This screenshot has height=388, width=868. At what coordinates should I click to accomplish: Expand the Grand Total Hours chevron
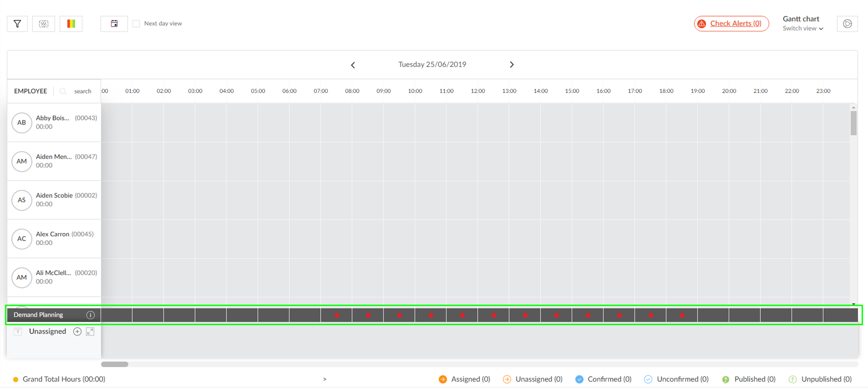click(325, 379)
